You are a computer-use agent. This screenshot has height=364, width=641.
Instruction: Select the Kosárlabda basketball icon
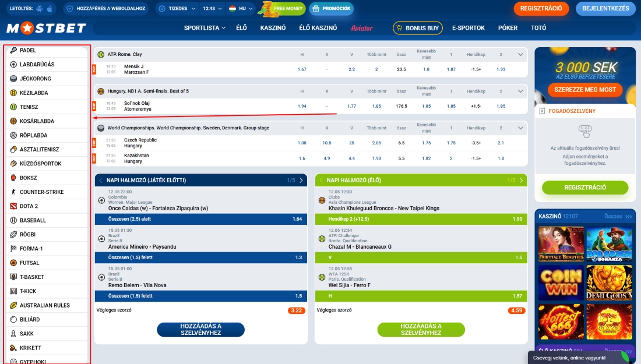(13, 121)
